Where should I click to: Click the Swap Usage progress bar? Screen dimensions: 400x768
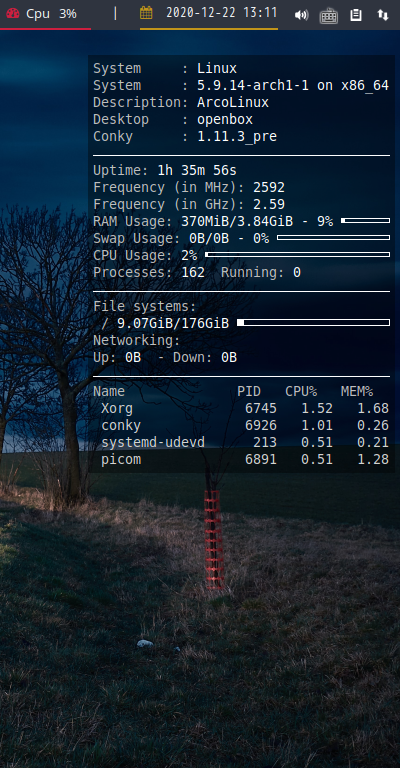coord(333,238)
